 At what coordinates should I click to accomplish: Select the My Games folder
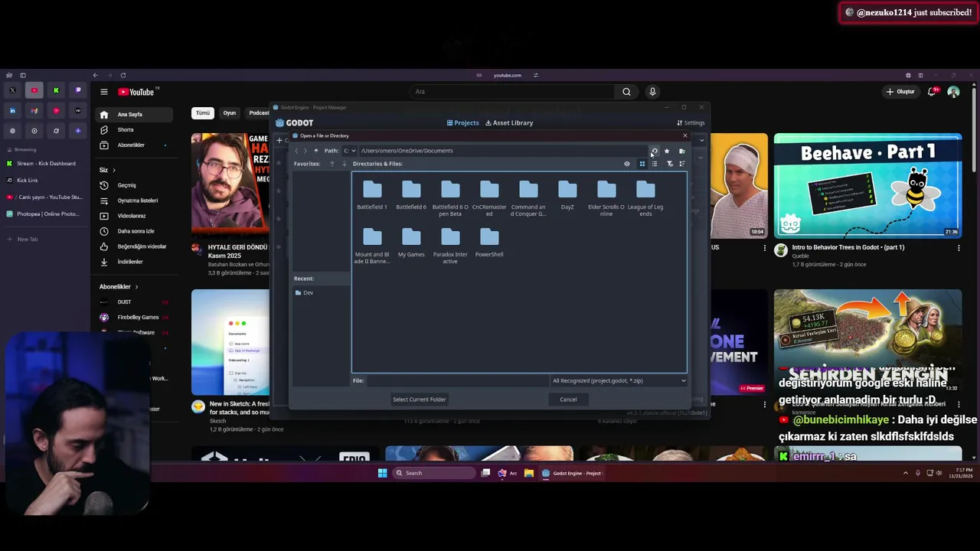point(411,242)
